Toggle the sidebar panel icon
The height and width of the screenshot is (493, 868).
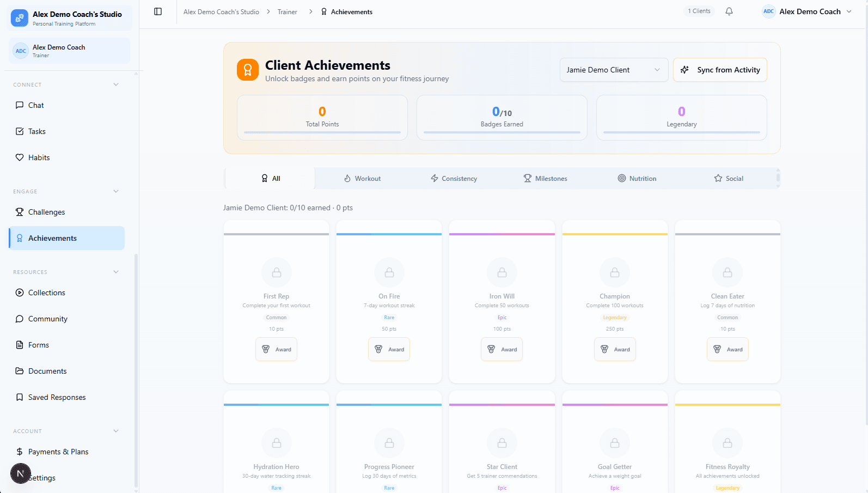click(x=158, y=11)
